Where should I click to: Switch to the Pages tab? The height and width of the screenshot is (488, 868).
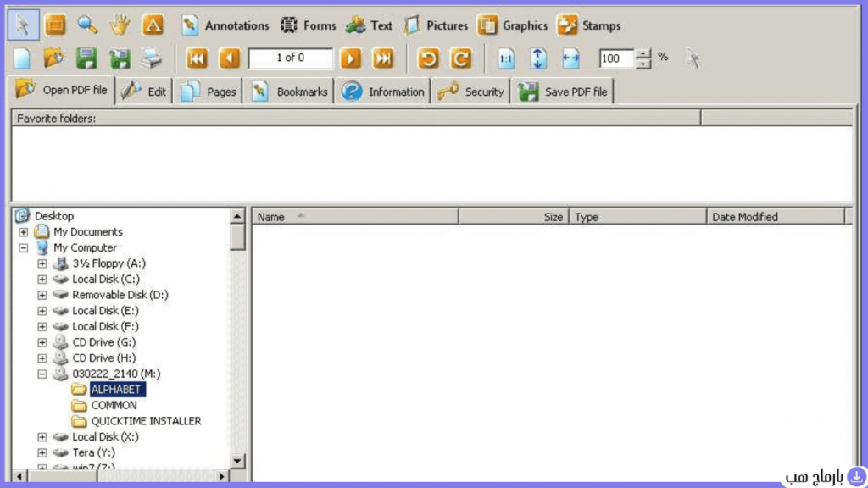tap(209, 91)
